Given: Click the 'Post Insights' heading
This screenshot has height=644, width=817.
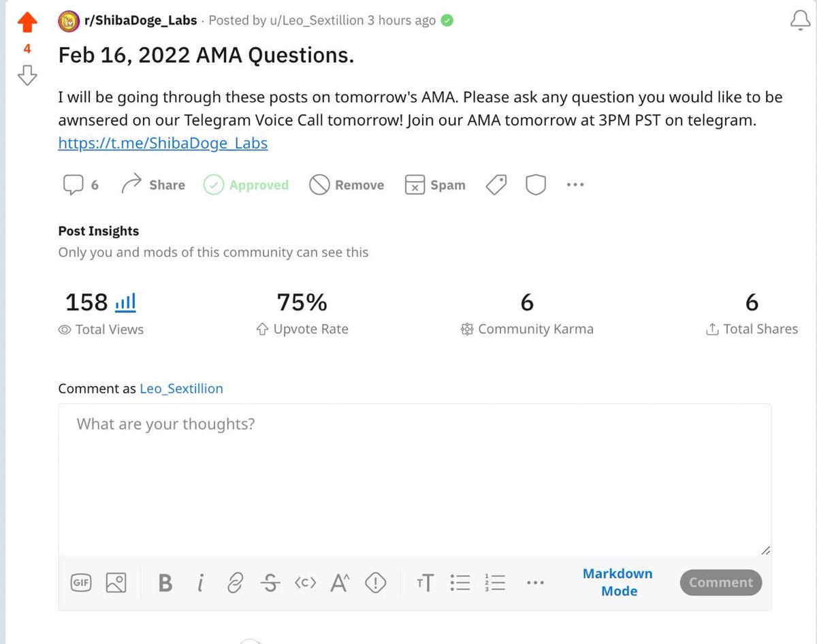Looking at the screenshot, I should tap(99, 231).
